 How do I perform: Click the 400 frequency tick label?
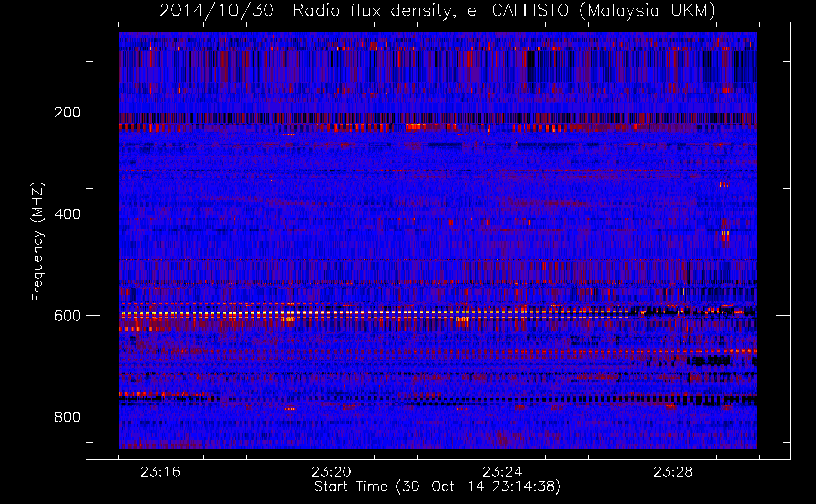[x=68, y=214]
